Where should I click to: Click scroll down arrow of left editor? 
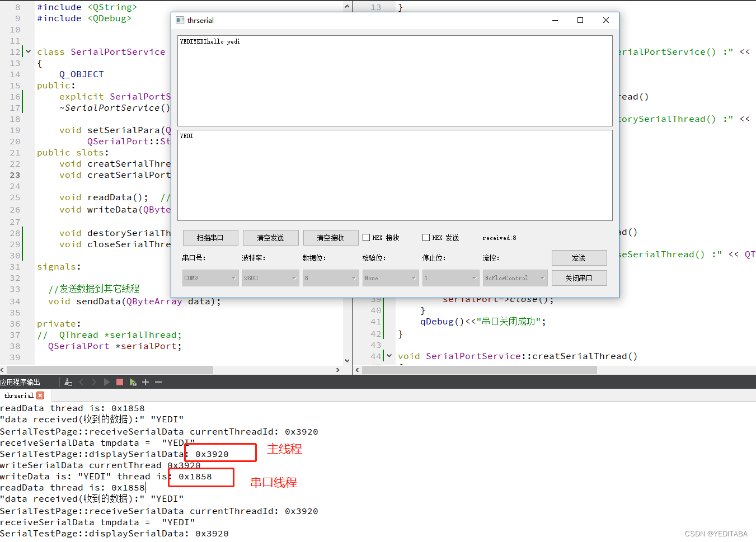[347, 361]
